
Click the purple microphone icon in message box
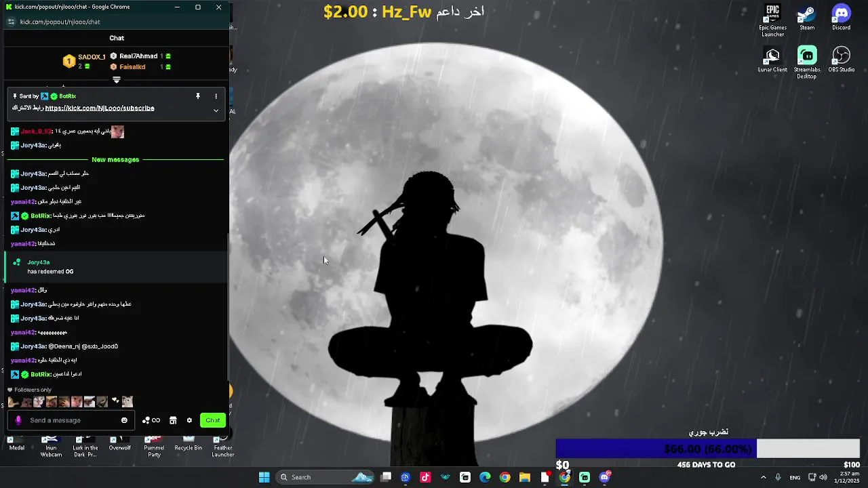pyautogui.click(x=18, y=420)
